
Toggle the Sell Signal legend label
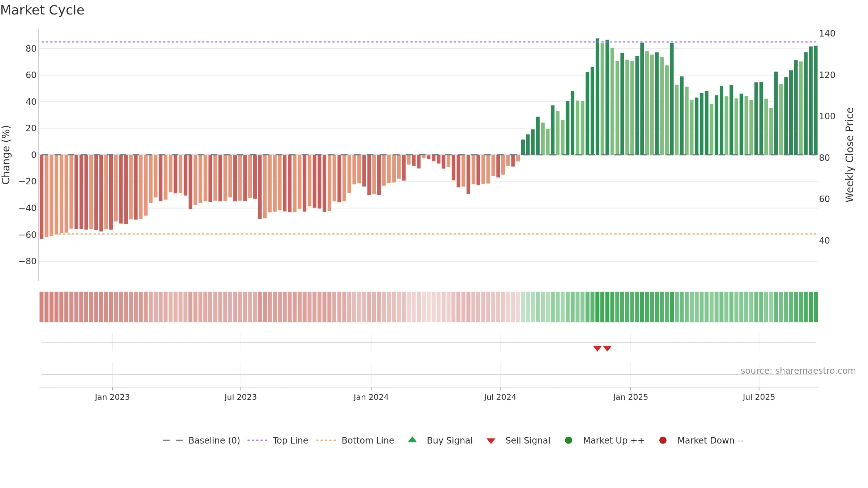tap(528, 441)
